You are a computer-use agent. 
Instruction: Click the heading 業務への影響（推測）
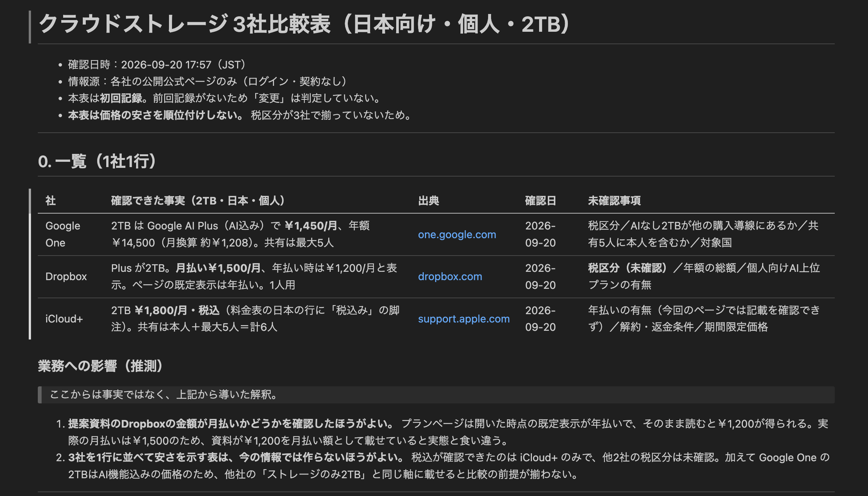101,366
